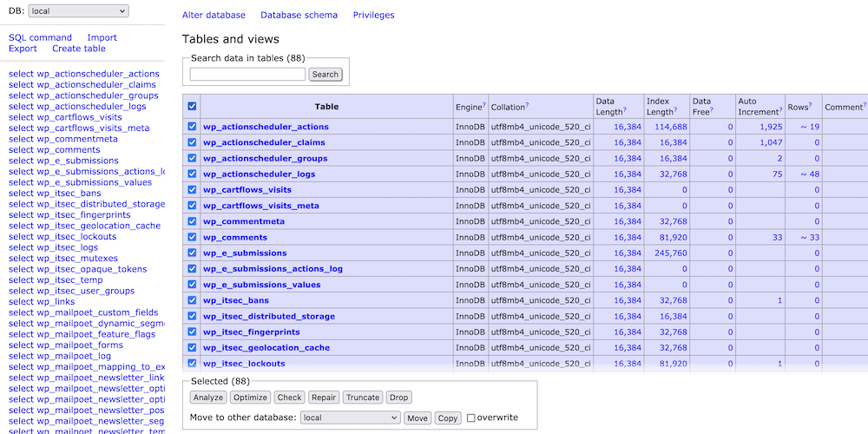Click the Comment column help question mark
The width and height of the screenshot is (868, 434).
(864, 104)
